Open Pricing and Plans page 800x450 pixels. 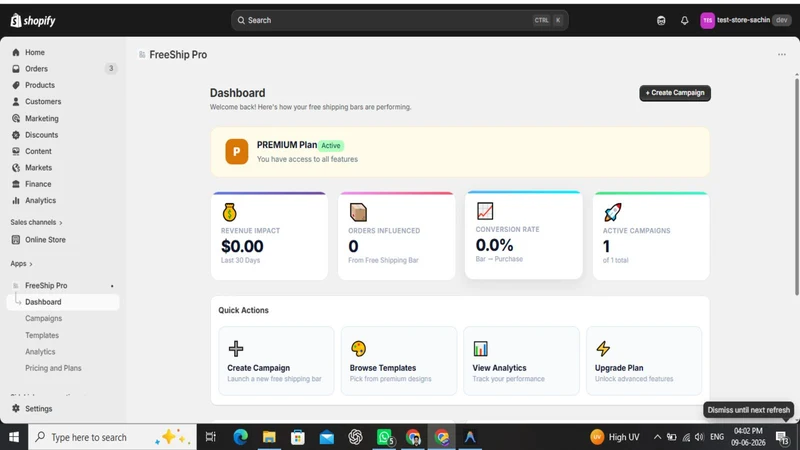(x=53, y=368)
